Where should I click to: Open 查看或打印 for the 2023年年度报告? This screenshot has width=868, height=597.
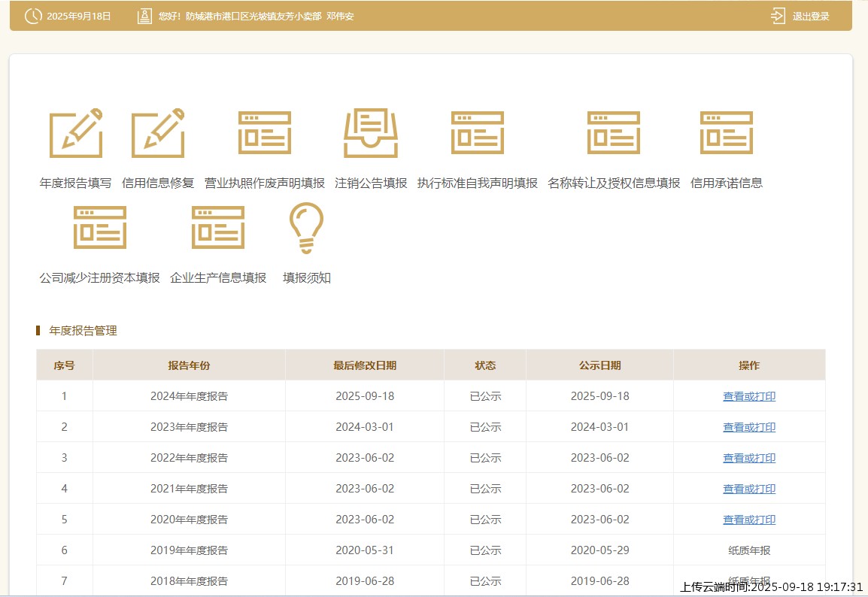pos(749,427)
